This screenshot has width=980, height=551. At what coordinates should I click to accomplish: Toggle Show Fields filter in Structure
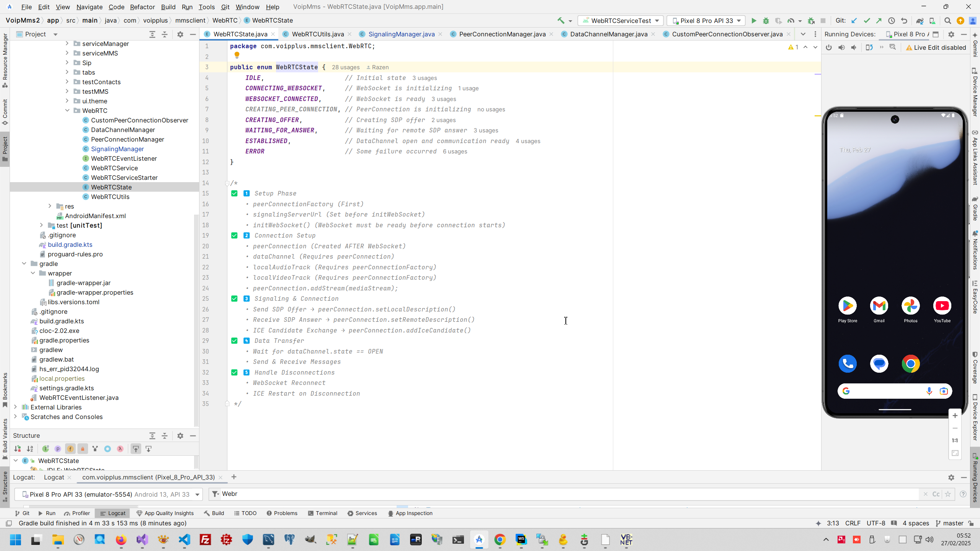coord(70,449)
